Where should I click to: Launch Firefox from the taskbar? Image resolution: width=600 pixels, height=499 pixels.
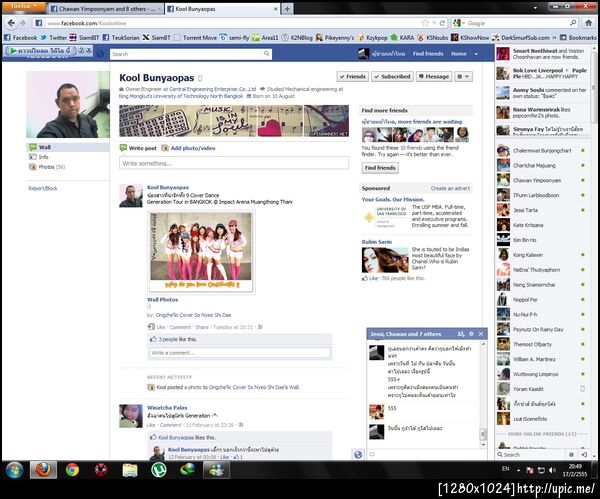[x=43, y=469]
